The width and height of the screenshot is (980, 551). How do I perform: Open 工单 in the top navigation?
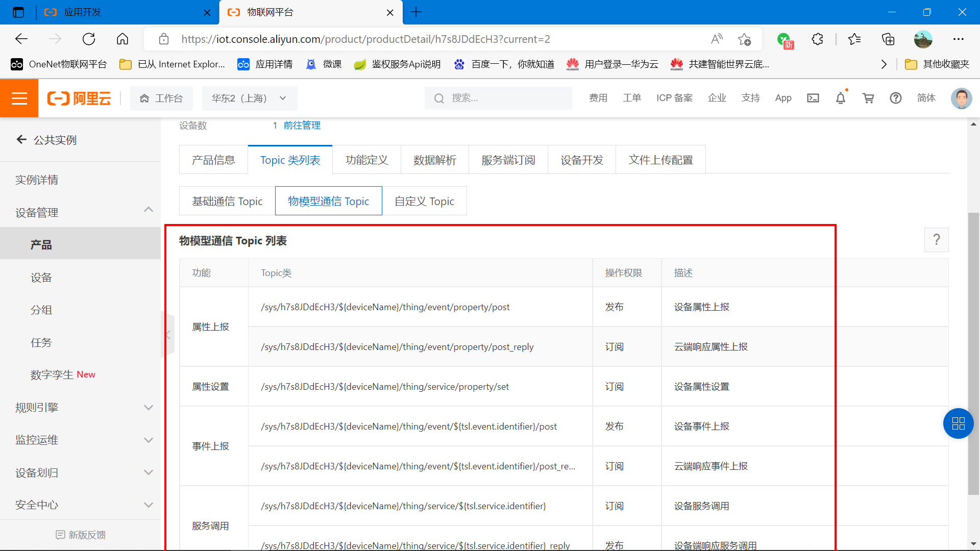tap(631, 98)
